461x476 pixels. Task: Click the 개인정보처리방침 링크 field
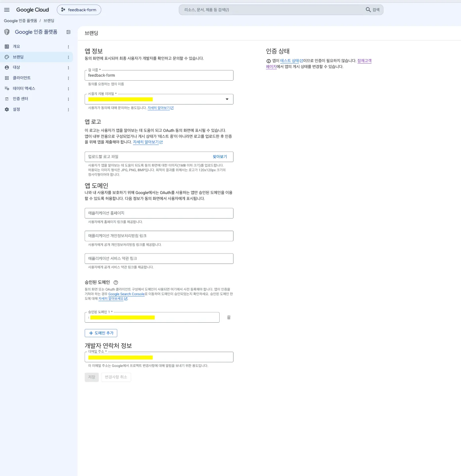(159, 236)
